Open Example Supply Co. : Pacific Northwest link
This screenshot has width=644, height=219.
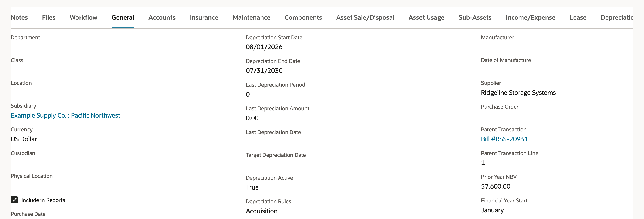pyautogui.click(x=66, y=115)
